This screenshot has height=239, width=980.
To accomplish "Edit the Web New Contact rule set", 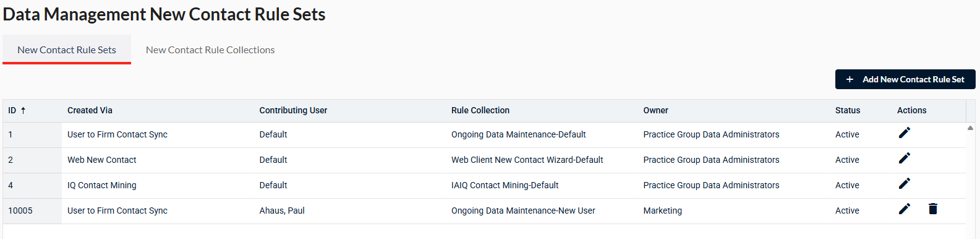I will [904, 159].
